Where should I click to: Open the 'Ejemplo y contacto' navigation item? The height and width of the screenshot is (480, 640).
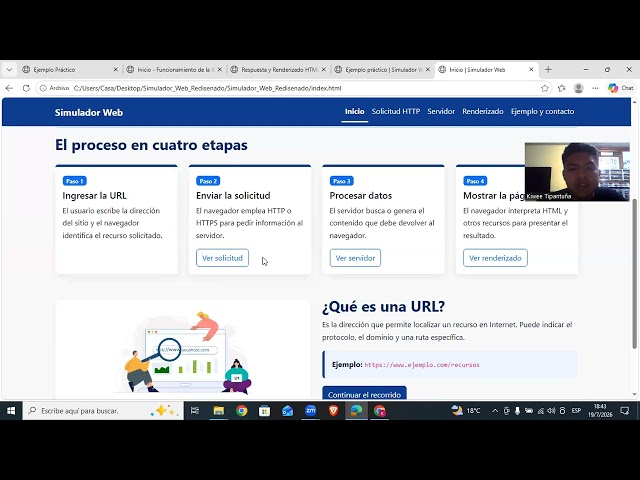click(x=542, y=111)
